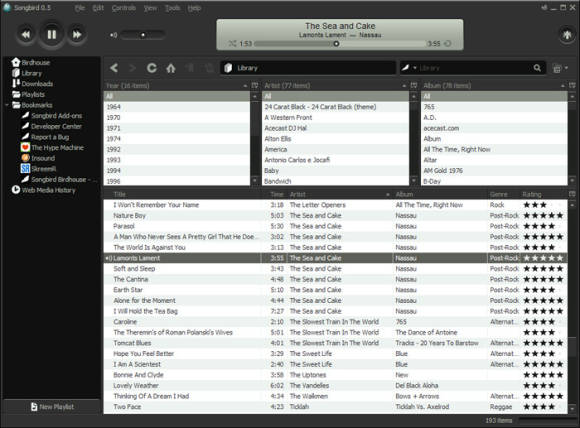Create a New Playlist
Viewport: 580px width, 428px height.
pyautogui.click(x=52, y=407)
